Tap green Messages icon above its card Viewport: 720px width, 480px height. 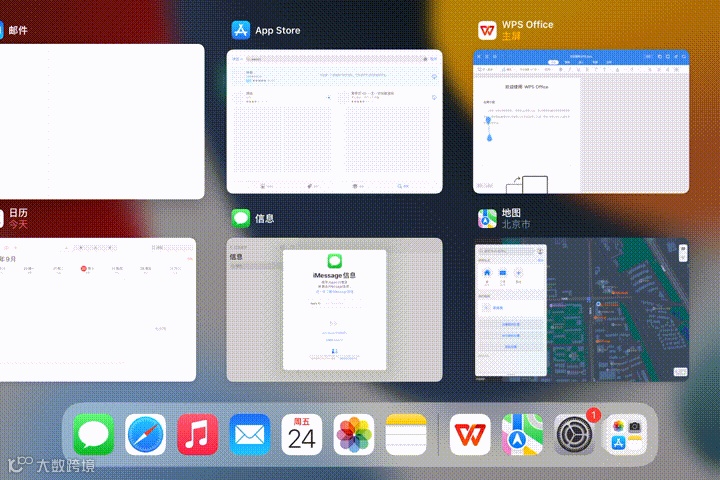pyautogui.click(x=241, y=218)
